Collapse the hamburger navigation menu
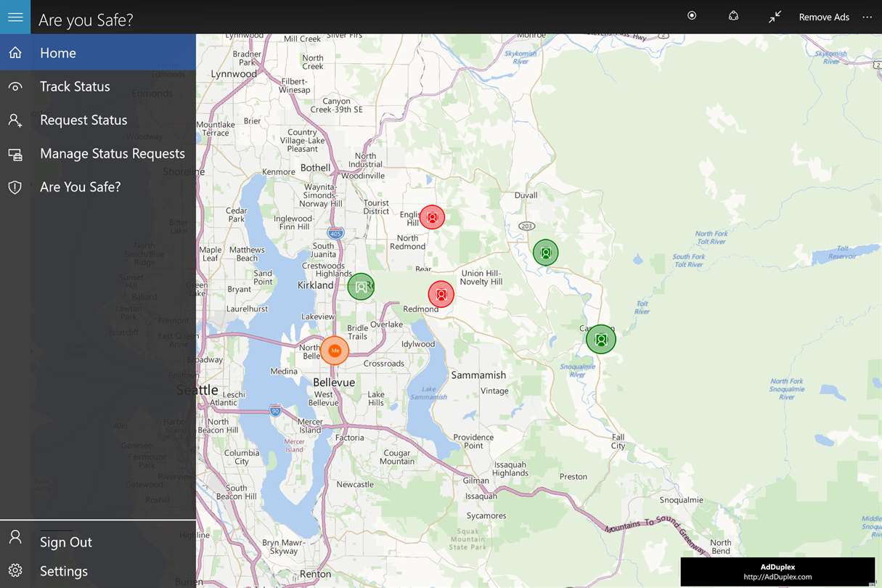The image size is (882, 588). [x=15, y=17]
